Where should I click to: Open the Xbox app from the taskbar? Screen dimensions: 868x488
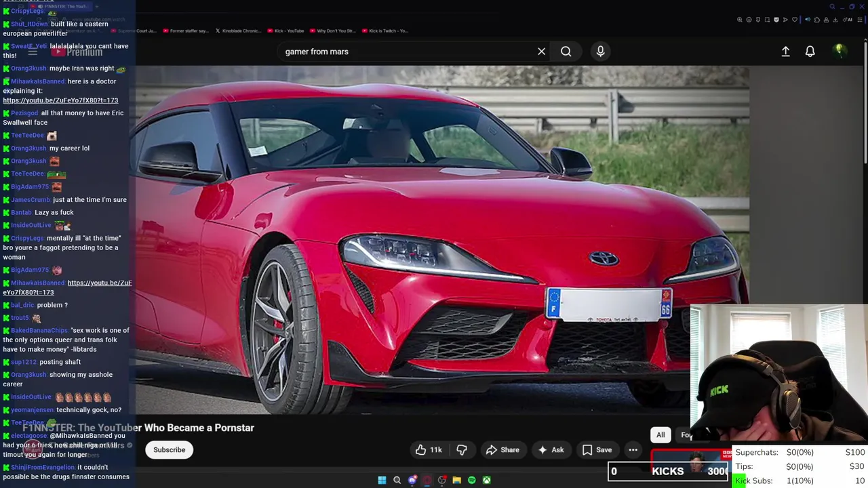pos(486,481)
